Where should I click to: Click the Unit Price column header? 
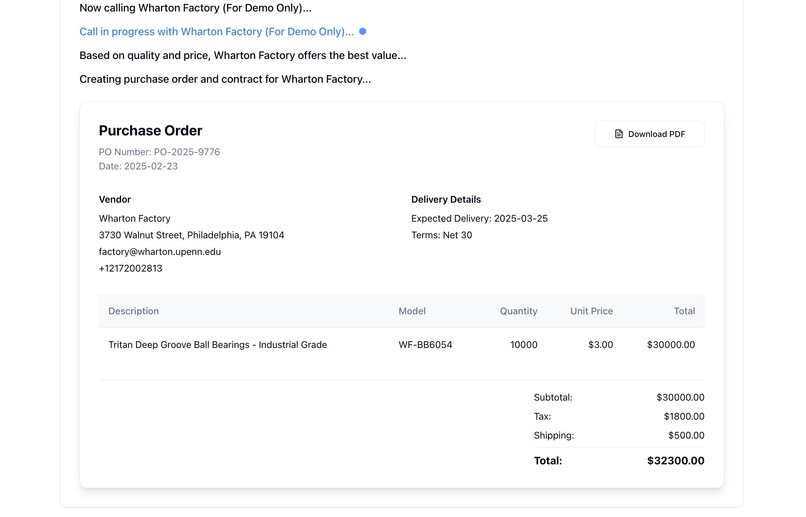click(x=591, y=311)
